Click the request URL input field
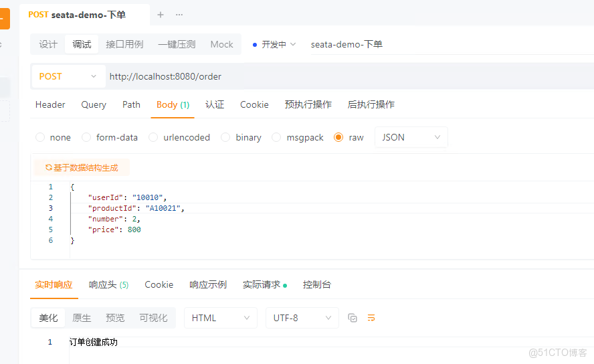Screen dimensions: 594x364 pyautogui.click(x=349, y=76)
